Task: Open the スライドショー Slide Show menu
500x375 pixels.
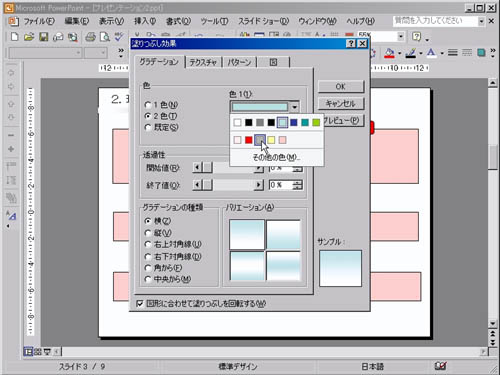Action: 263,21
